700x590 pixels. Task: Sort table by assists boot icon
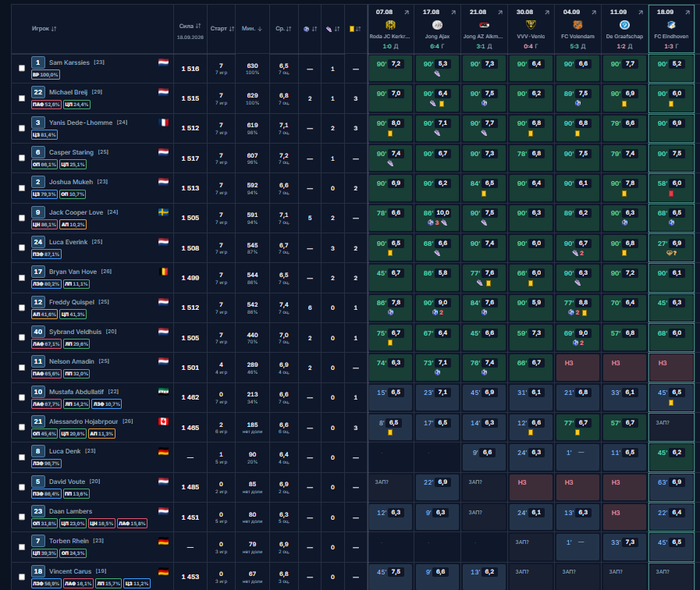[333, 29]
